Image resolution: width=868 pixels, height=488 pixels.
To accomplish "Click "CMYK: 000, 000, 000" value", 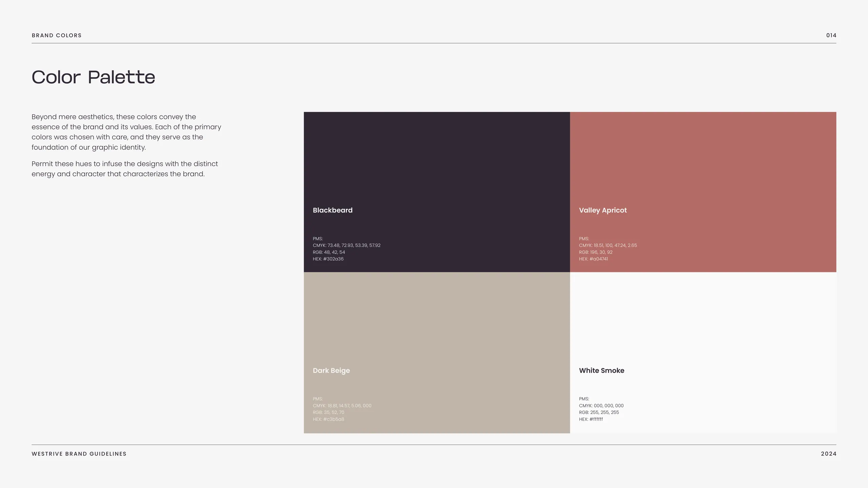I will pos(601,406).
